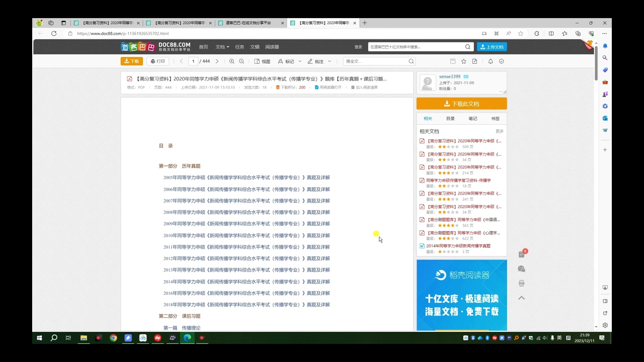644x362 pixels.
Task: Click the header search magnifier icon
Action: (x=468, y=47)
